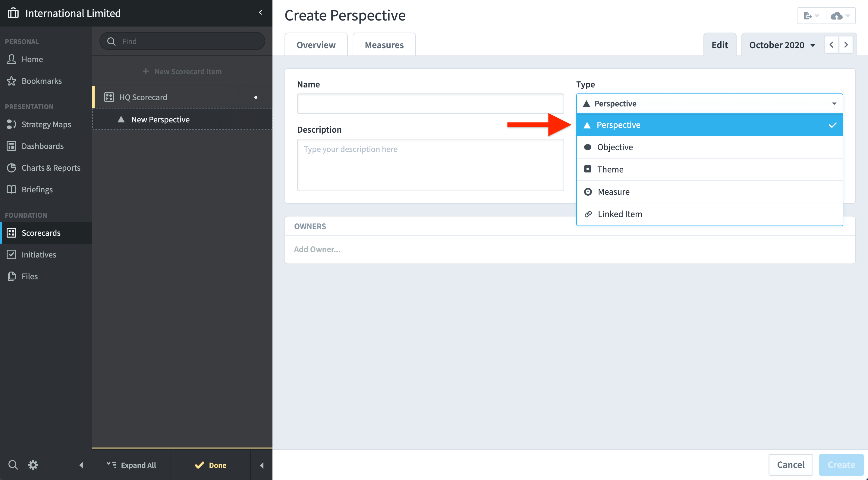Screen dimensions: 868x480
Task: Select the Dashboards icon in sidebar
Action: (11, 146)
